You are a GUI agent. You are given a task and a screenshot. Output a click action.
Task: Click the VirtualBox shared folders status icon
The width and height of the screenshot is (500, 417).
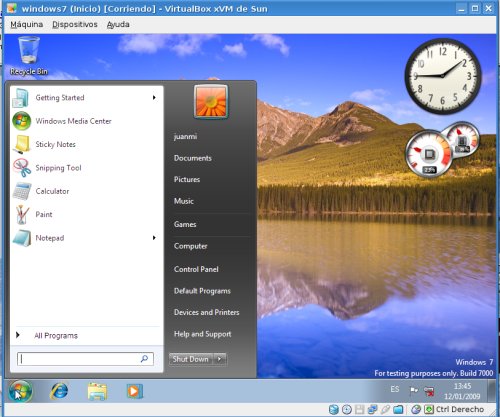[398, 409]
